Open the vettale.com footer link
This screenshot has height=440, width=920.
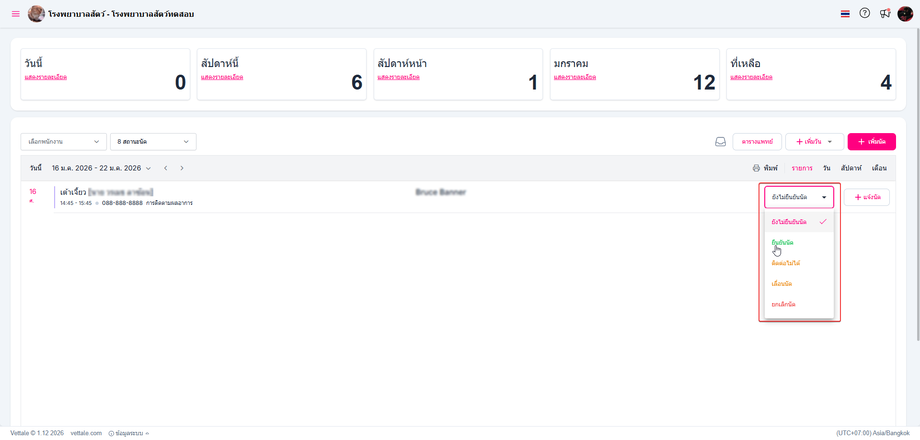point(86,434)
